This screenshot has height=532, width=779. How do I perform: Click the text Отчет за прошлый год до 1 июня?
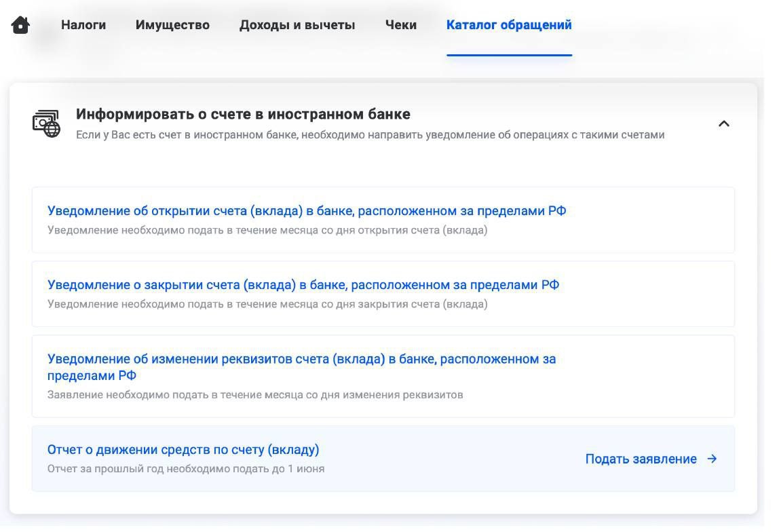coord(186,469)
